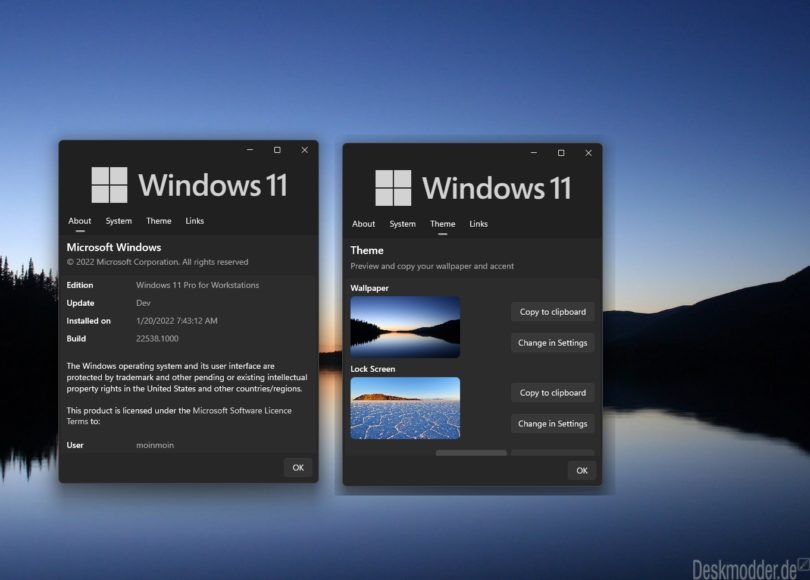Switch to the System tab in the left window
Screen dimensions: 810x580
point(118,221)
